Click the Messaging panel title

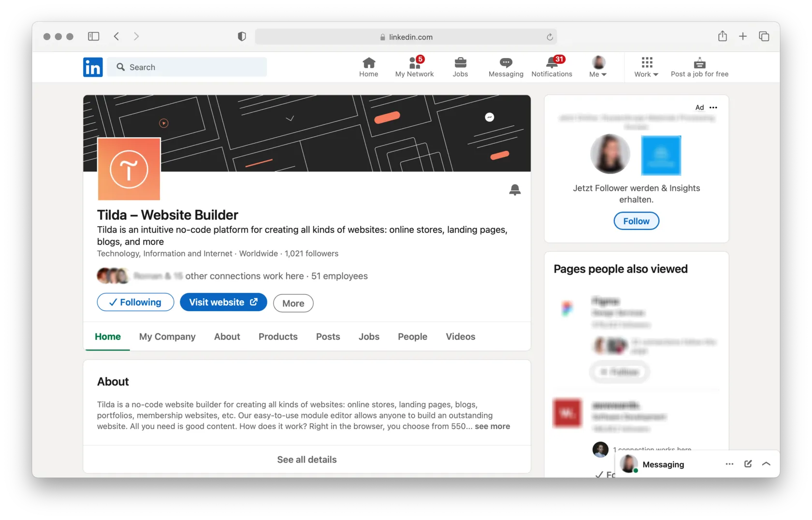pos(663,464)
